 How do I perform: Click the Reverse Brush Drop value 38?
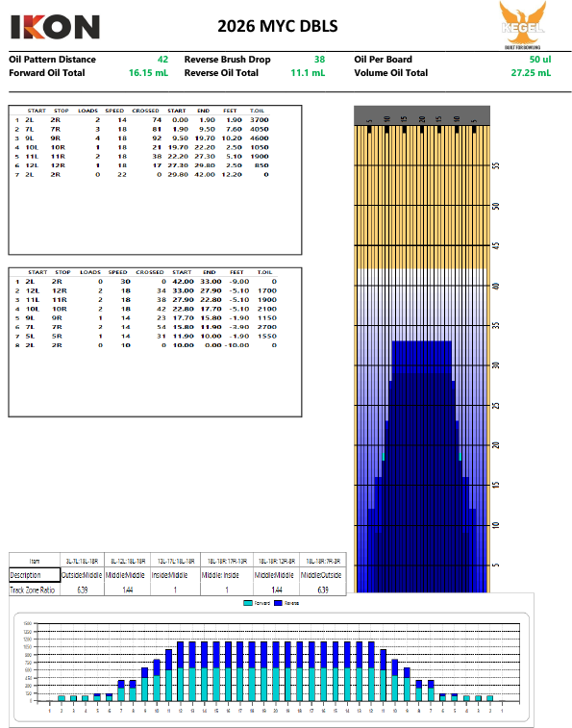(319, 60)
